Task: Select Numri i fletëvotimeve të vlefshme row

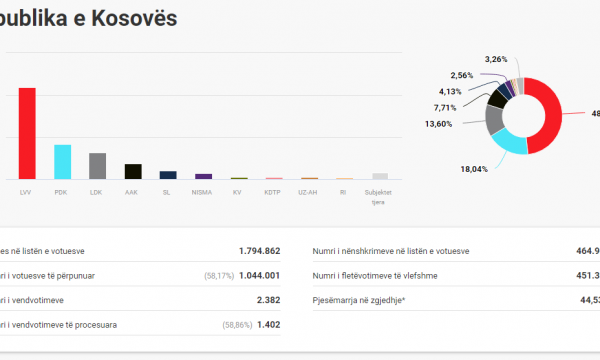Action: click(456, 276)
